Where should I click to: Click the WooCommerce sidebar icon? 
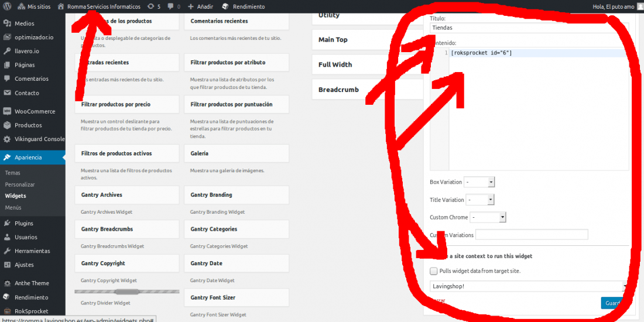tap(7, 111)
